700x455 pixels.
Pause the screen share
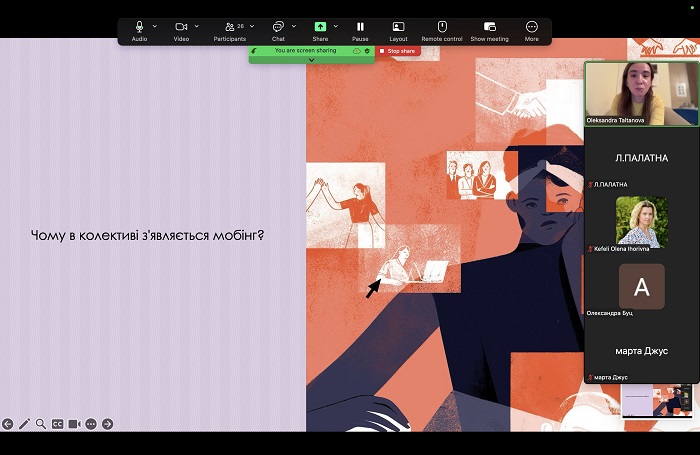coord(360,27)
